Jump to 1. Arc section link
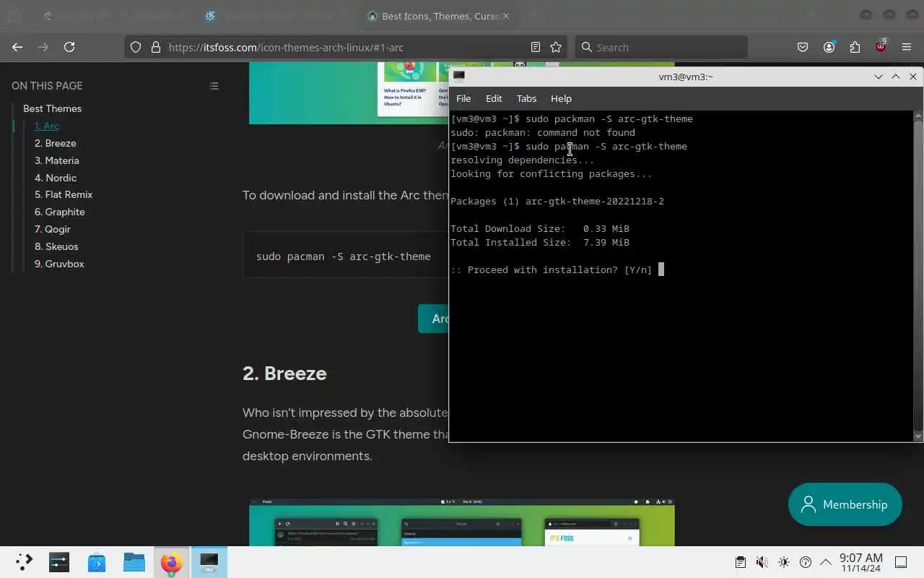 [x=47, y=126]
